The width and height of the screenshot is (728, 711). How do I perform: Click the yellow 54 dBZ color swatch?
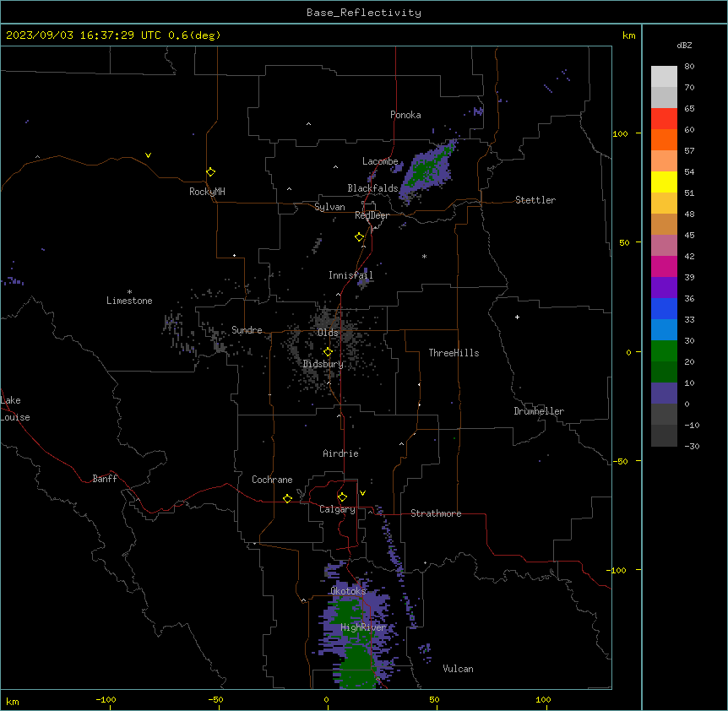(664, 182)
